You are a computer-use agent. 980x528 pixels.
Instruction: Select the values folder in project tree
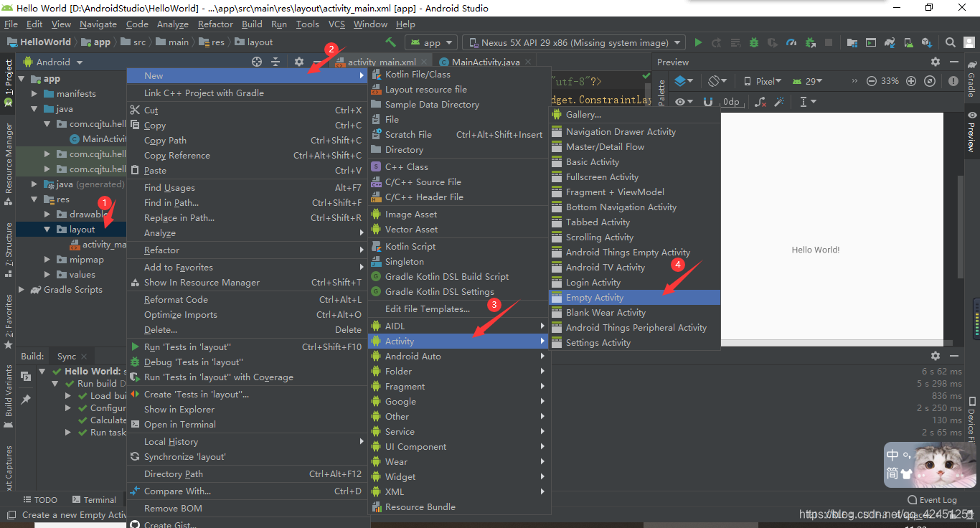[x=82, y=275]
